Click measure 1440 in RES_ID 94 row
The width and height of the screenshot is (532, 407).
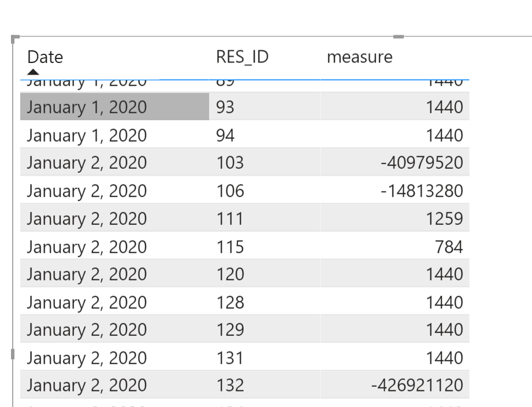click(x=444, y=135)
